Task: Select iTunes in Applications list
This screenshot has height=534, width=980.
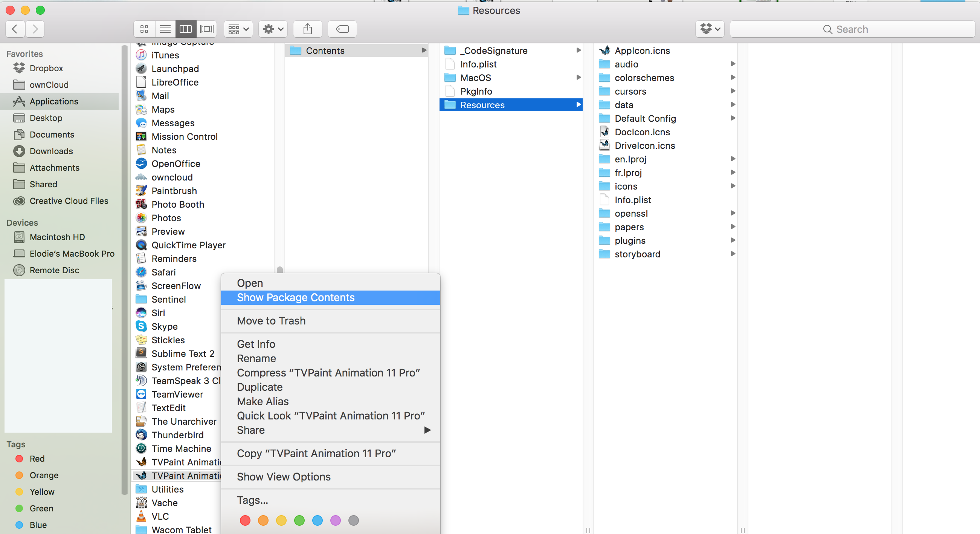Action: [203, 55]
